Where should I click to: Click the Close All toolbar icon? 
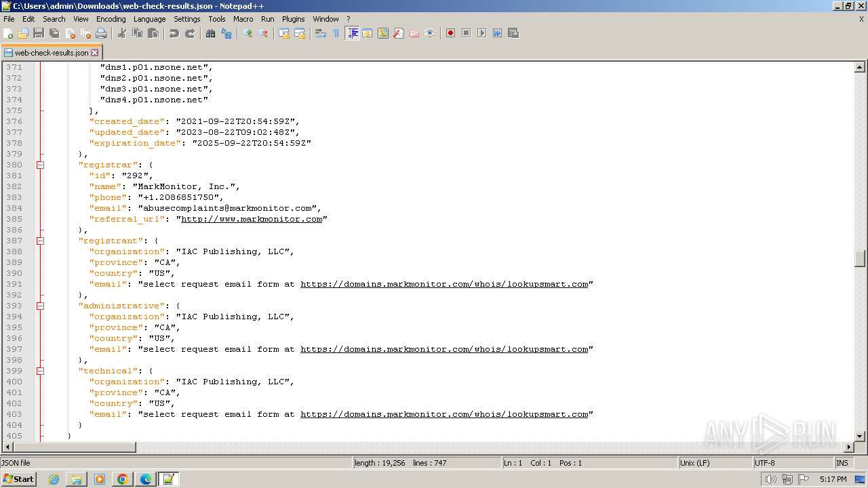pyautogui.click(x=85, y=33)
